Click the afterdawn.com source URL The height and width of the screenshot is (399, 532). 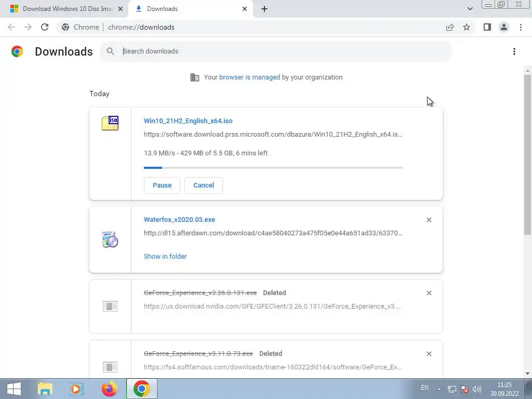click(x=273, y=233)
